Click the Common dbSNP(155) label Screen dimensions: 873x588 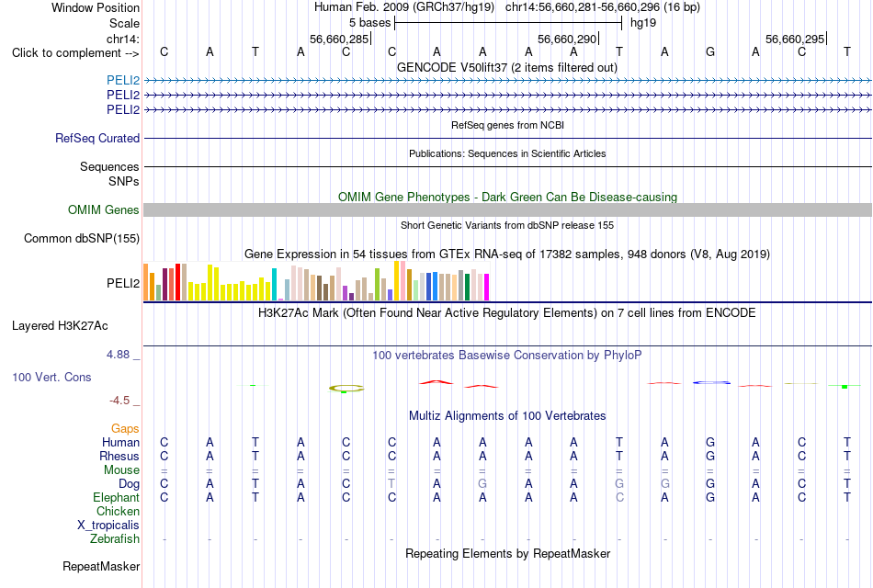click(x=82, y=238)
